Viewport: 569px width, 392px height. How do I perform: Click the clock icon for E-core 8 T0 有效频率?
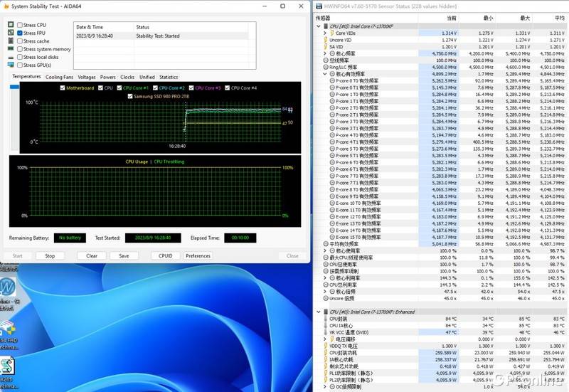(332, 189)
